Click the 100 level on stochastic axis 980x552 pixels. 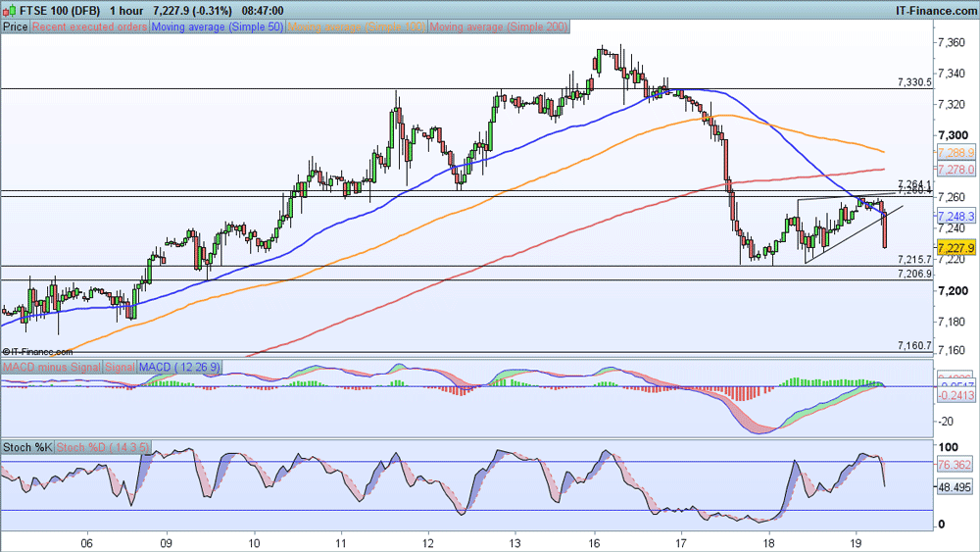click(948, 447)
